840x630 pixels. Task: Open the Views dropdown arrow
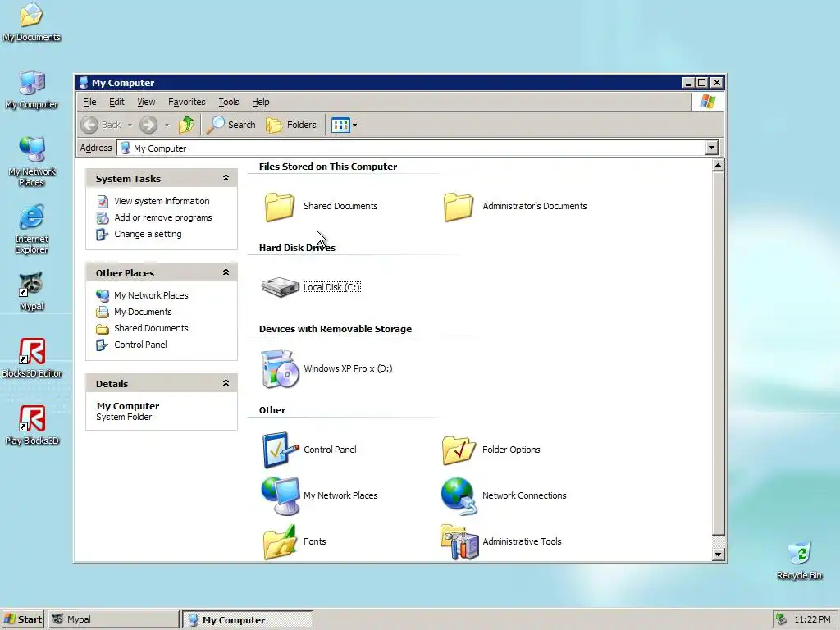pyautogui.click(x=354, y=126)
